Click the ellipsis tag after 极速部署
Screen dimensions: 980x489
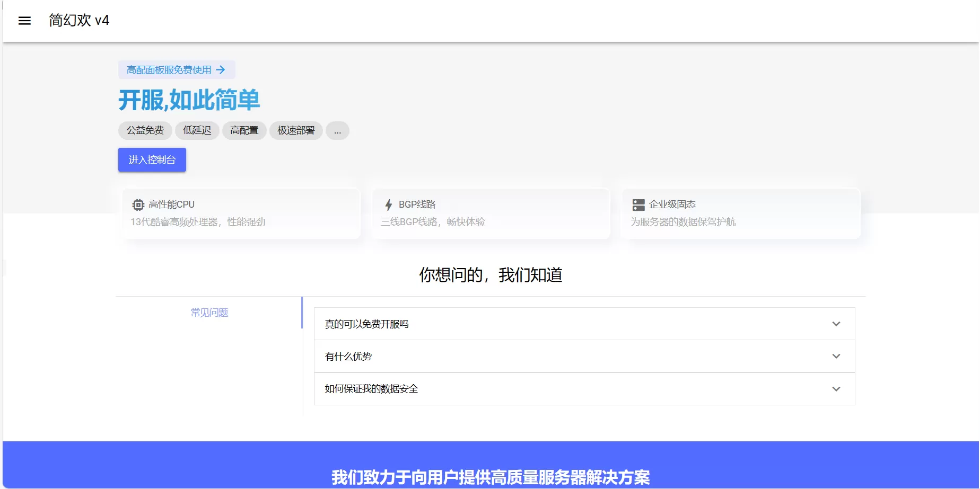(x=338, y=131)
